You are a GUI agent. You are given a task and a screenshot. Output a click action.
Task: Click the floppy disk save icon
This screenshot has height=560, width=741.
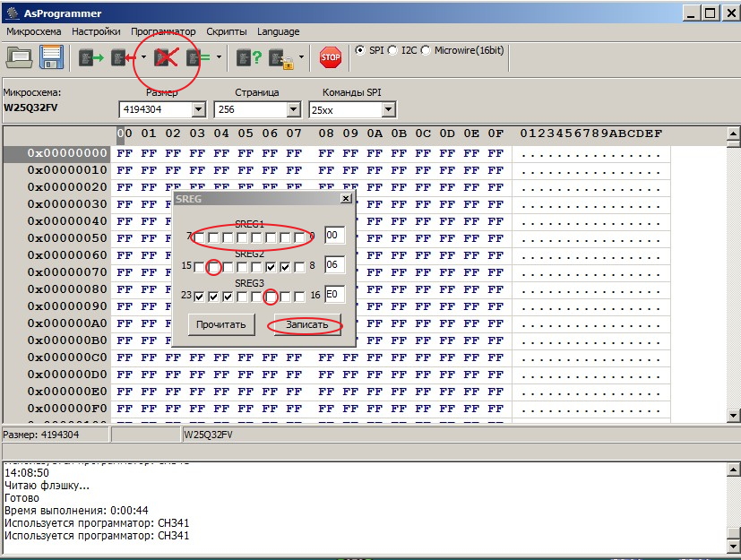pos(49,57)
